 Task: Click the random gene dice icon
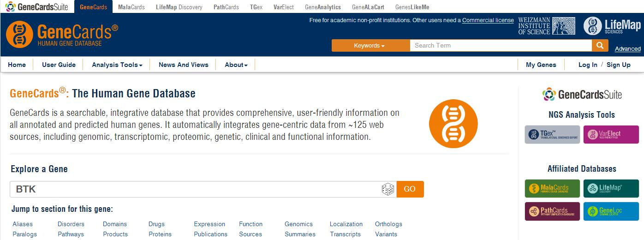[x=388, y=189]
